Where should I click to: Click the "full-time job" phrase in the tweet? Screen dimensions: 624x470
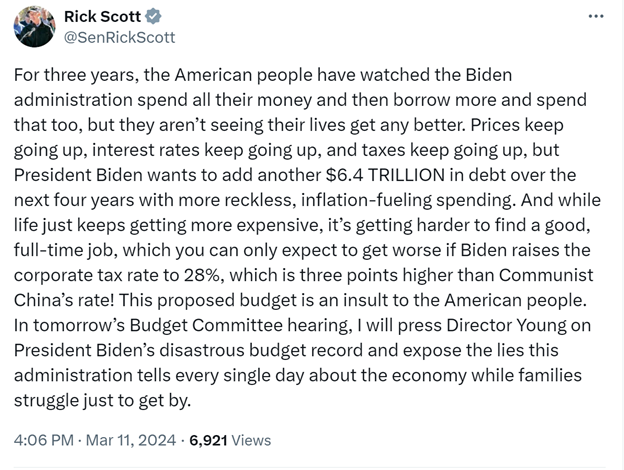pyautogui.click(x=65, y=250)
